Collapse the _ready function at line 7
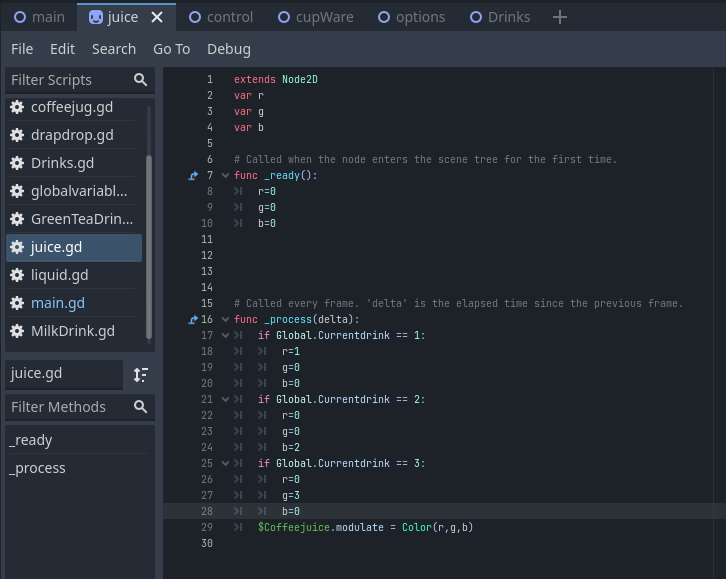The height and width of the screenshot is (579, 726). (x=225, y=176)
